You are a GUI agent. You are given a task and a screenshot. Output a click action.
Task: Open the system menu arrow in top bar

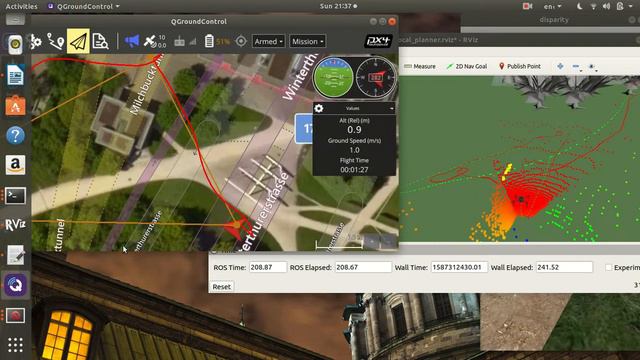tap(632, 6)
